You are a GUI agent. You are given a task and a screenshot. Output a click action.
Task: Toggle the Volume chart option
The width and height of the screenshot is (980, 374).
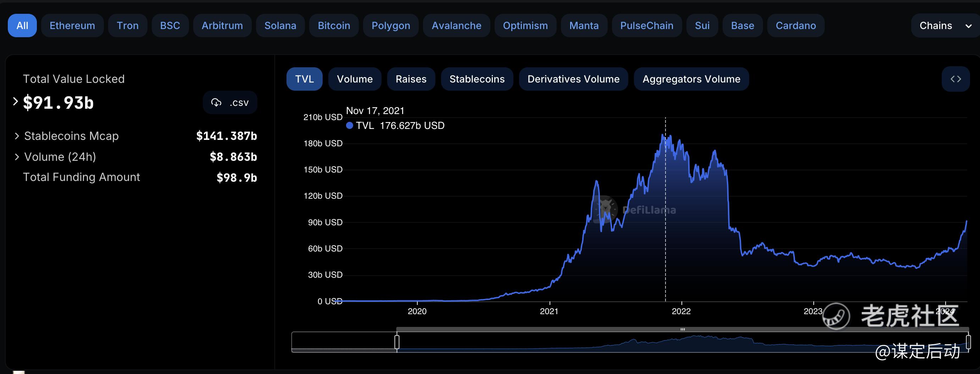click(x=355, y=79)
